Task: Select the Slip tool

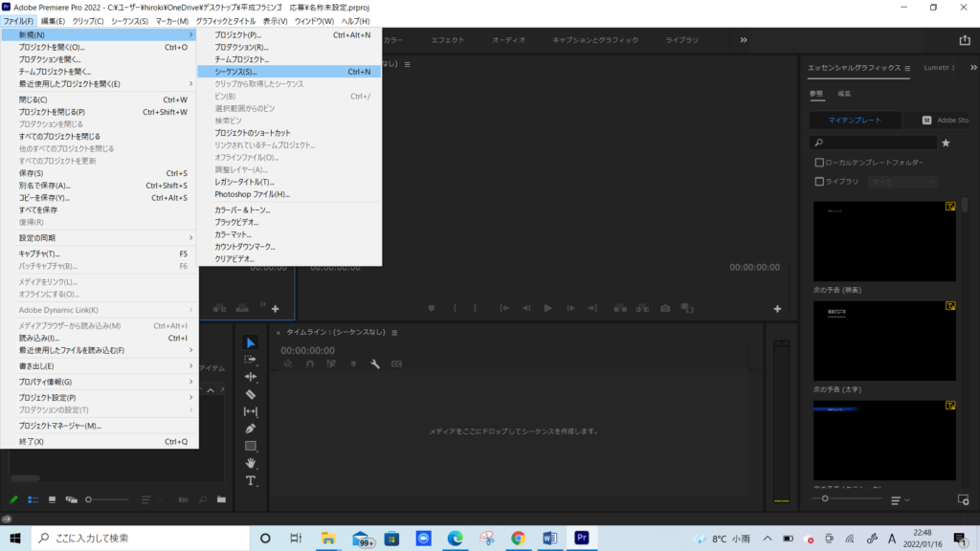Action: [251, 411]
